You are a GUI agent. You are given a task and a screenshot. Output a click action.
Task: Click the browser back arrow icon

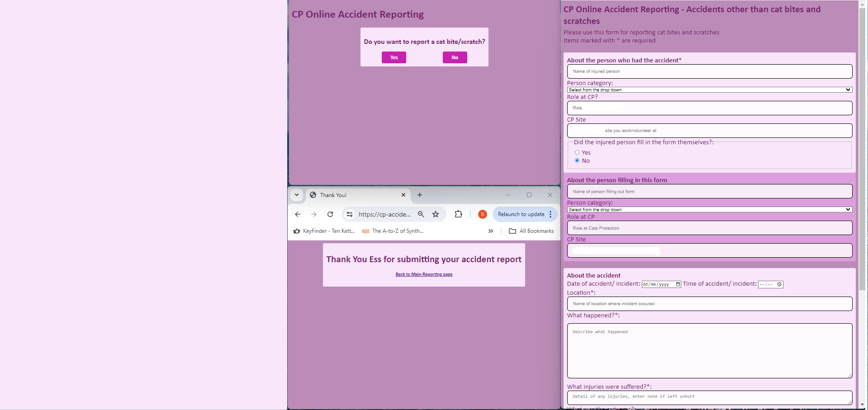pos(298,214)
